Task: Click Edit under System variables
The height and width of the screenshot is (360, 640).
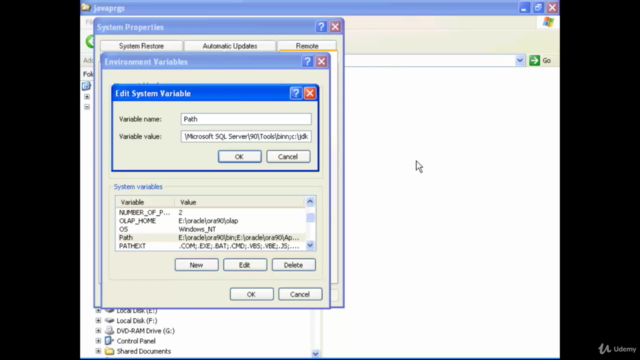Action: tap(245, 265)
